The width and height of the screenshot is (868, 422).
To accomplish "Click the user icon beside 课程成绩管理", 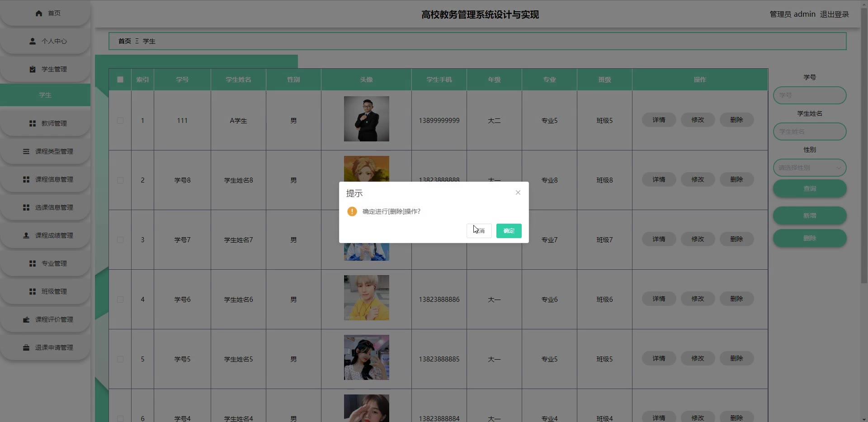I will (x=26, y=235).
